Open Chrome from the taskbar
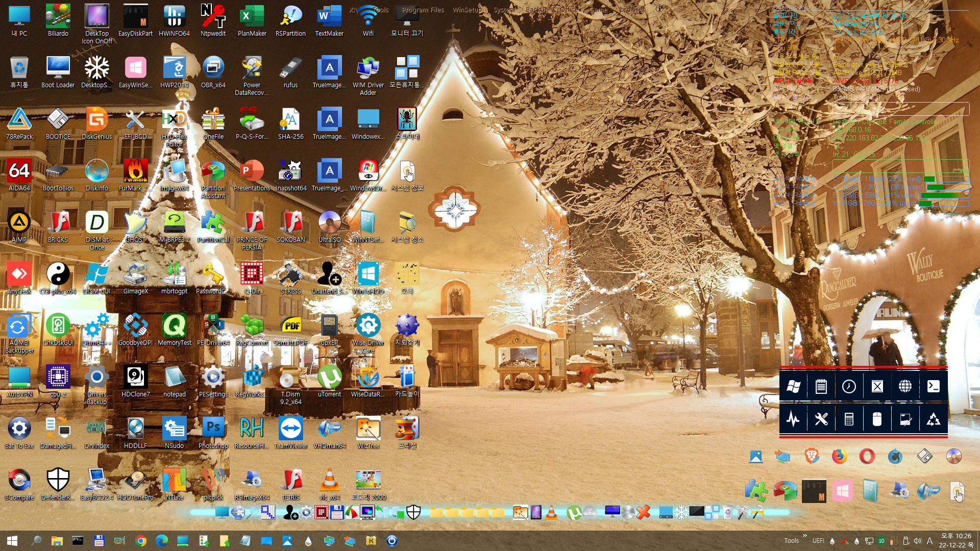Image resolution: width=980 pixels, height=551 pixels. coord(141,541)
